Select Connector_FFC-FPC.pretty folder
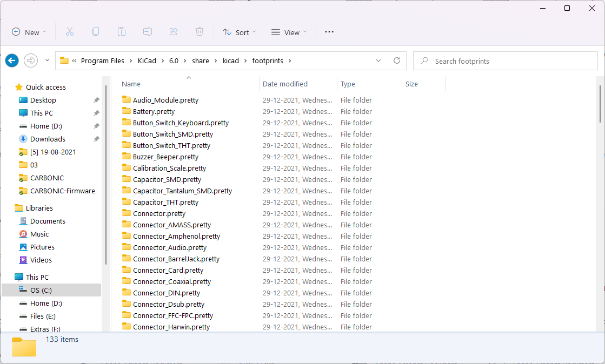The width and height of the screenshot is (605, 364). pyautogui.click(x=173, y=315)
